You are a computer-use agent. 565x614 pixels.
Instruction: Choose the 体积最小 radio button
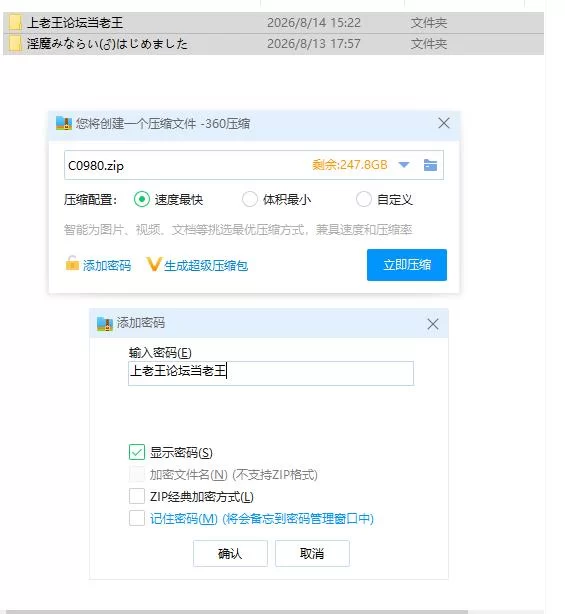coord(249,199)
